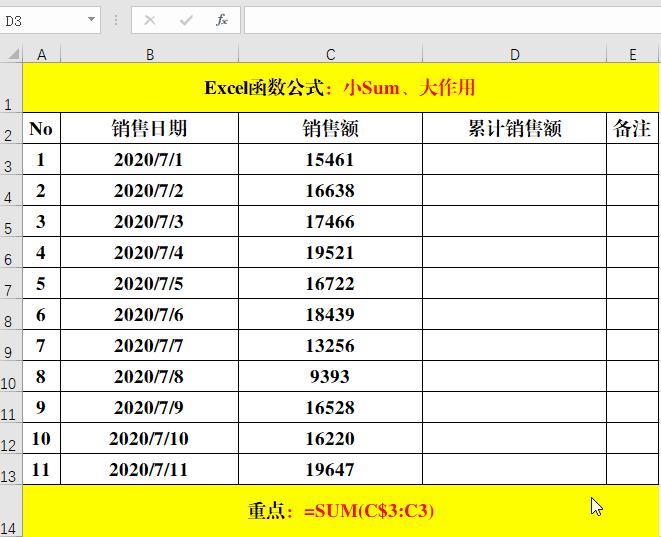Select row 3 header
This screenshot has height=537, width=661.
point(11,159)
